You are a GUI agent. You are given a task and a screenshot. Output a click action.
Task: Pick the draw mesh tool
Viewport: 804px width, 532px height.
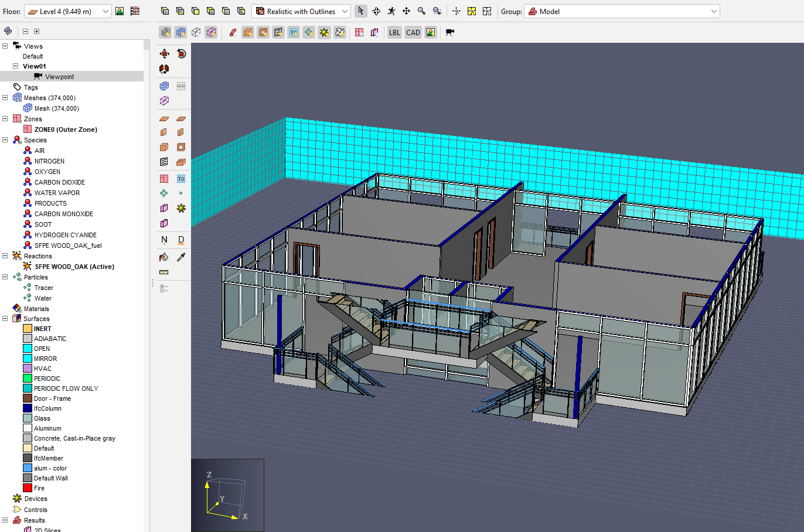click(164, 86)
